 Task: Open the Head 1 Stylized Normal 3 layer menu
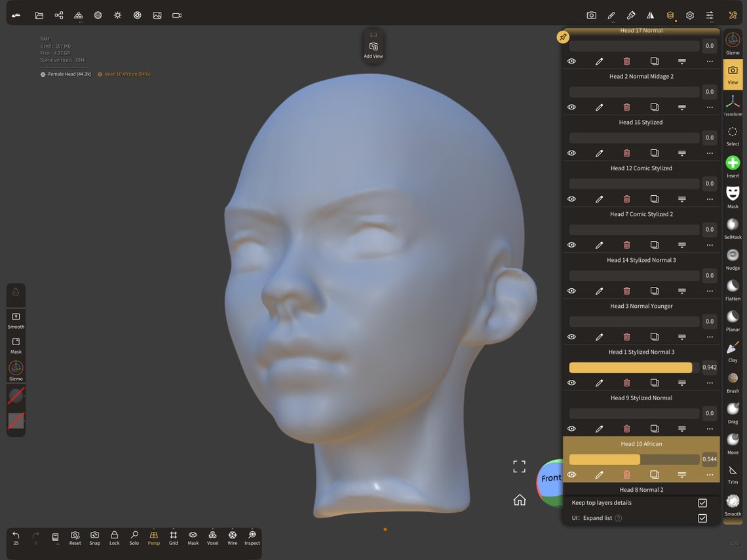(x=709, y=383)
